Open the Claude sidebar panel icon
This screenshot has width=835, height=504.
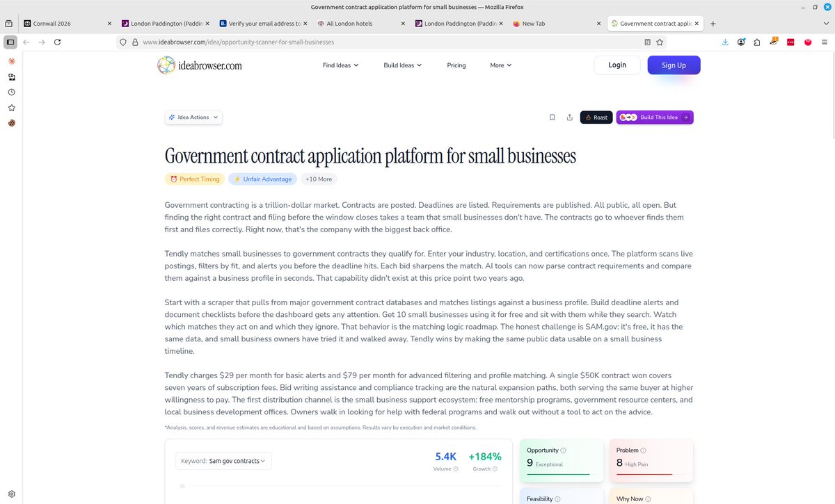coord(11,61)
